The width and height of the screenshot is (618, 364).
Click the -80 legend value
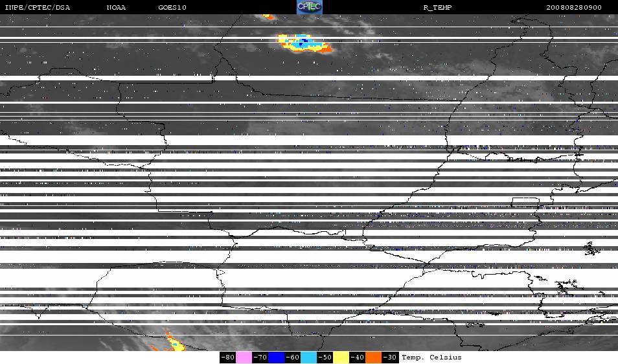coord(228,358)
